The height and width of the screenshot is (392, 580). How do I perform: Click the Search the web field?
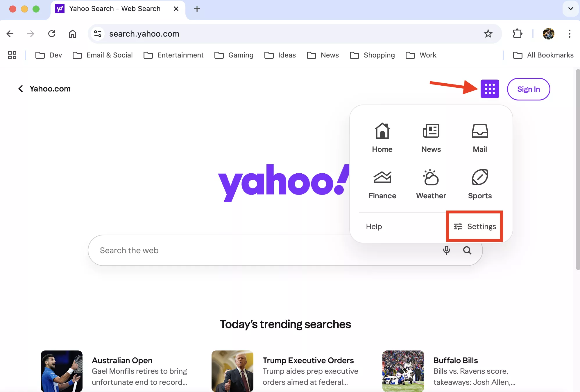click(x=262, y=250)
